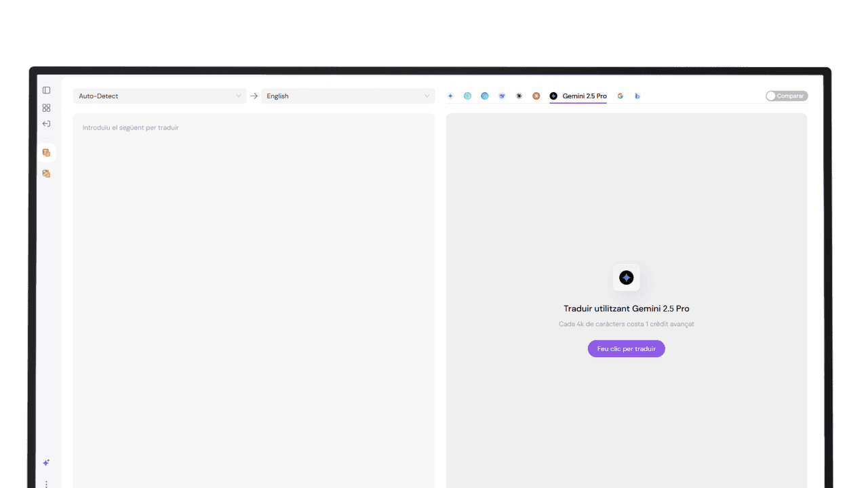Switch to the black starburst model tab
The height and width of the screenshot is (488, 868).
(x=519, y=96)
